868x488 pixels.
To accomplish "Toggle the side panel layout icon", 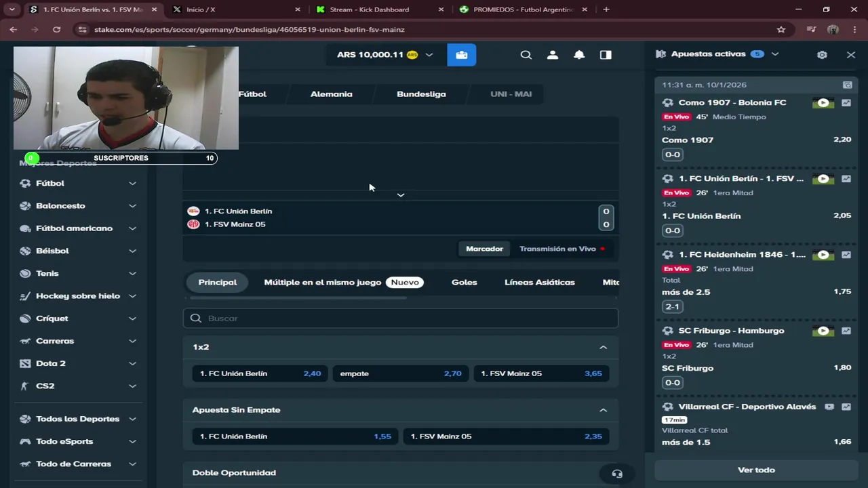I will [x=606, y=55].
